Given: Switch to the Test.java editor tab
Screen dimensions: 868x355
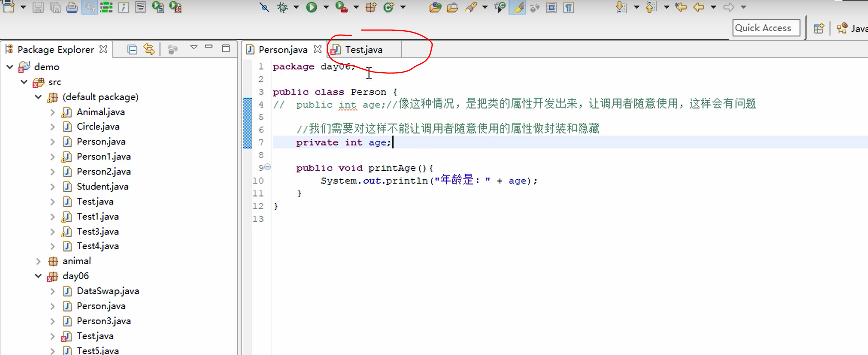Looking at the screenshot, I should (x=364, y=49).
